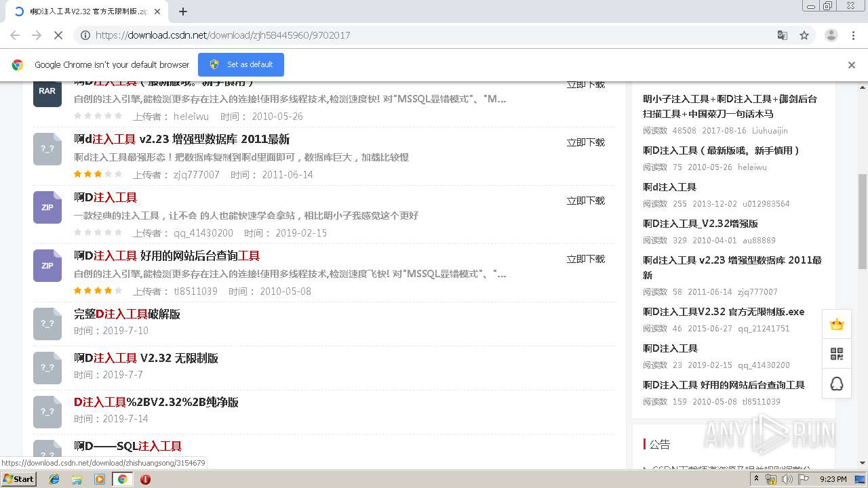
Task: Open the 啊D注入工具 title by qq_41430200
Action: [105, 198]
